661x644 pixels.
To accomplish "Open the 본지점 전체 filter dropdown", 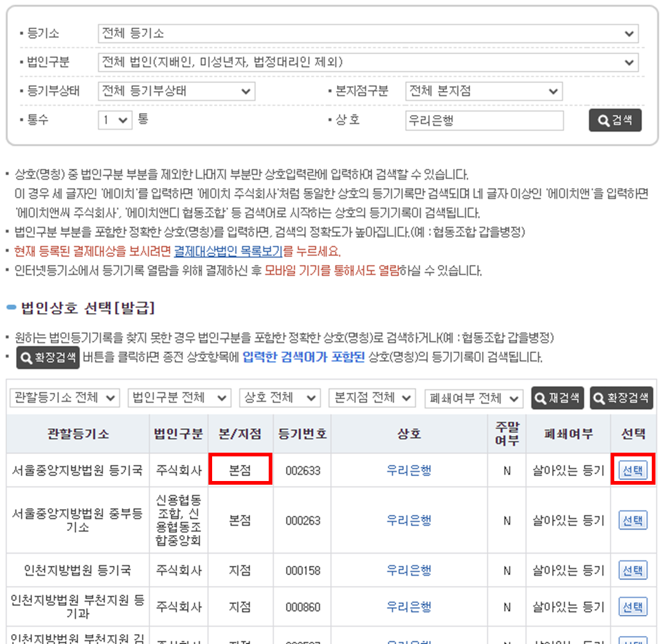I will 372,398.
